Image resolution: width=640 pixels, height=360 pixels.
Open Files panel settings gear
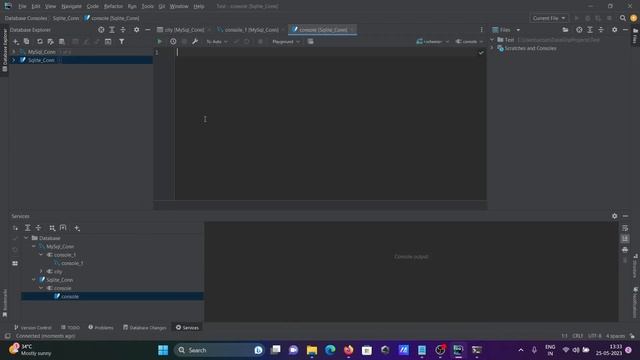tap(614, 30)
